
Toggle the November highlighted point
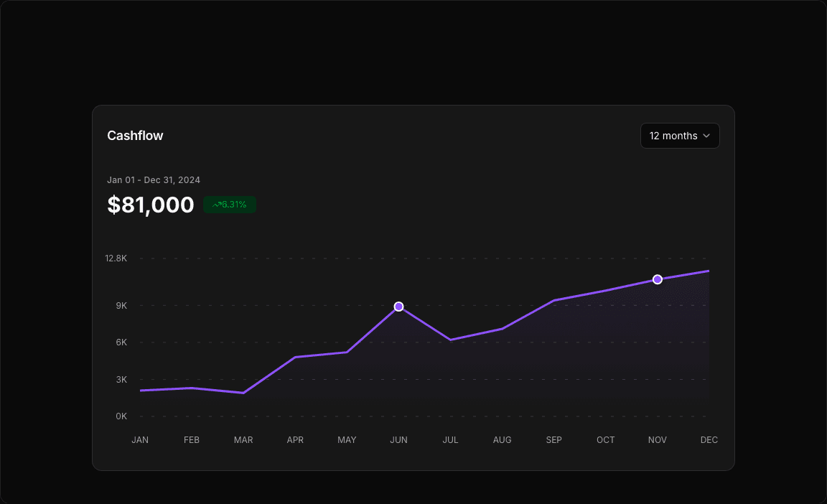[657, 279]
